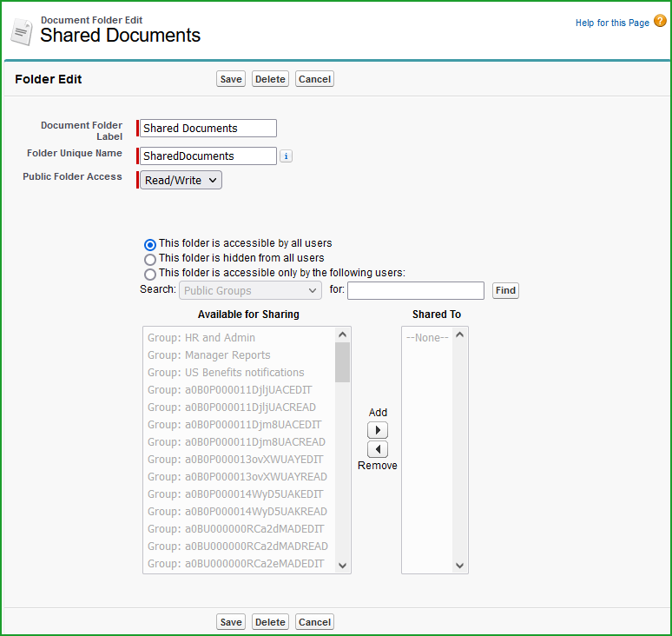Click the Document Folder Label text field

click(x=208, y=129)
